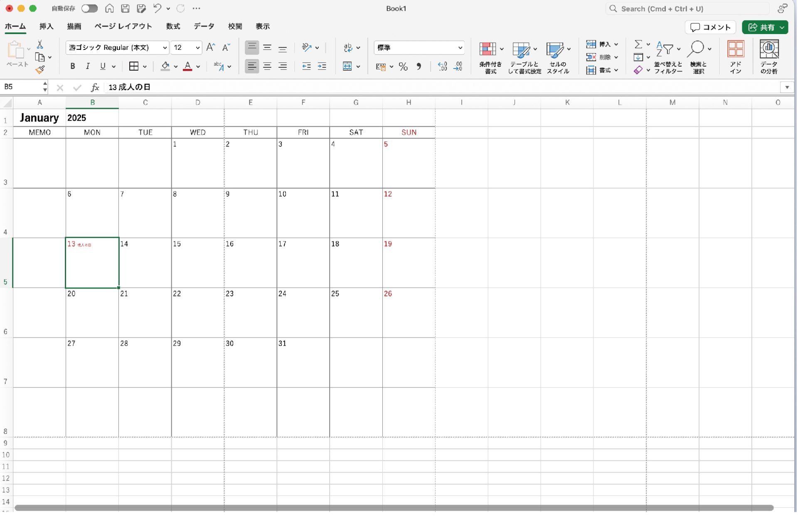
Task: Click the undo arrow icon
Action: 157,8
